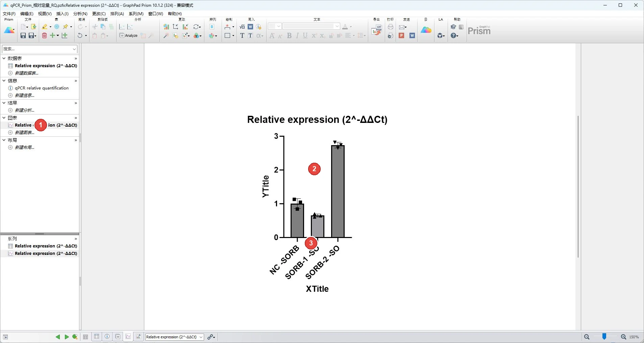The image size is (644, 343).
Task: Open Prism Cloud icon
Action: (x=426, y=30)
